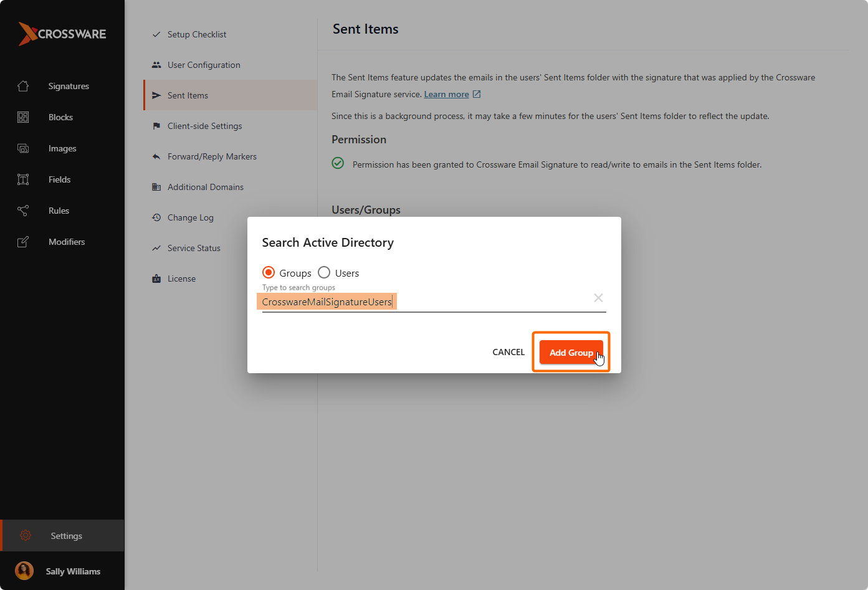This screenshot has height=590, width=868.
Task: Click the Images camera icon
Action: (23, 148)
